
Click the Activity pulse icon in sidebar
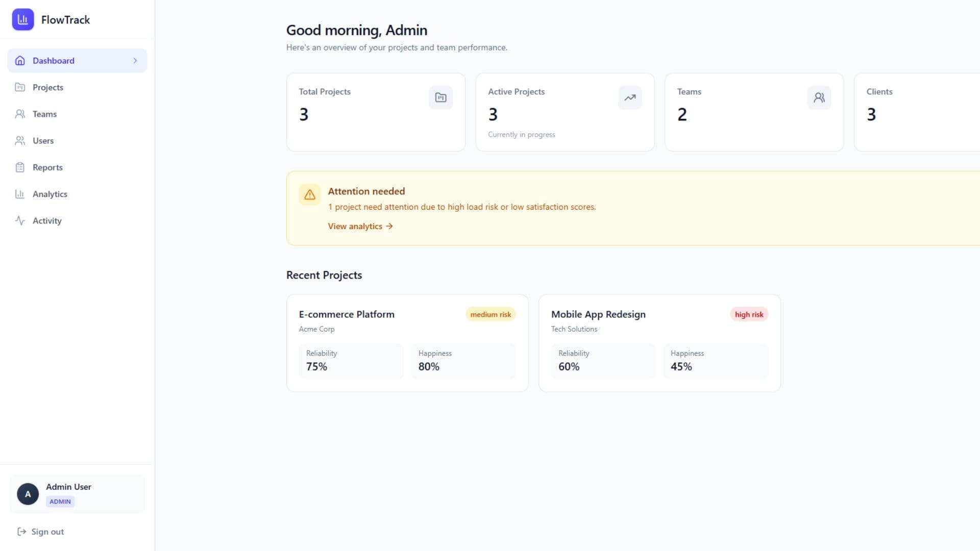point(20,220)
